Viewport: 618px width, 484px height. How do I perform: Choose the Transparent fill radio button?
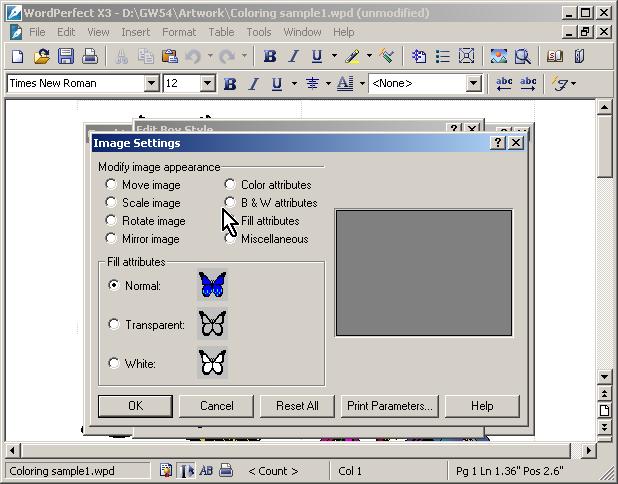114,324
